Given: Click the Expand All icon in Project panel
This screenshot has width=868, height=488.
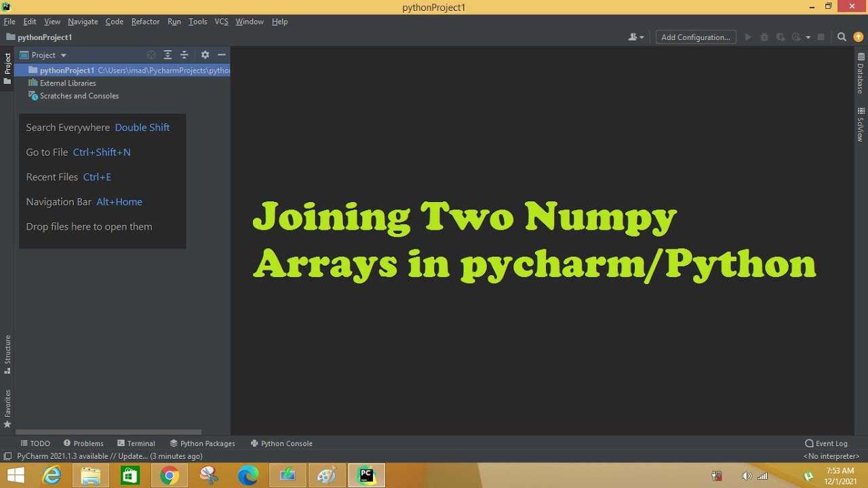Looking at the screenshot, I should pos(167,55).
